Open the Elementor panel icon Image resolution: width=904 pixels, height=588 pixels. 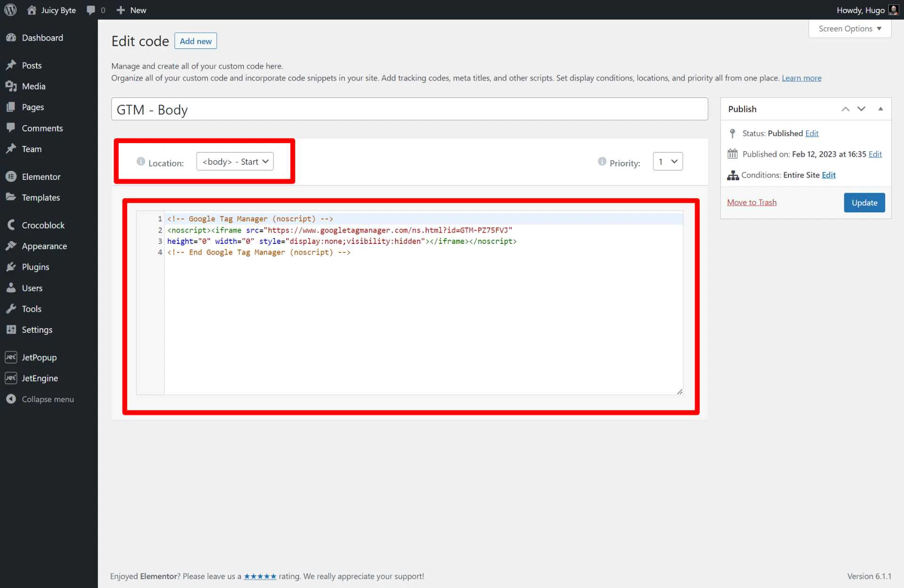click(11, 177)
